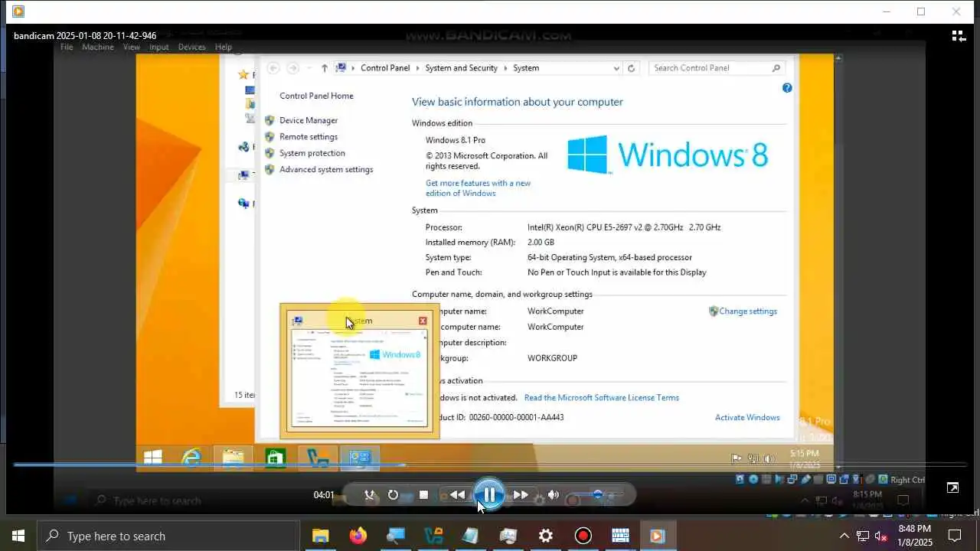Click the media player taskbar button
Viewport: 980px width, 551px height.
[658, 536]
